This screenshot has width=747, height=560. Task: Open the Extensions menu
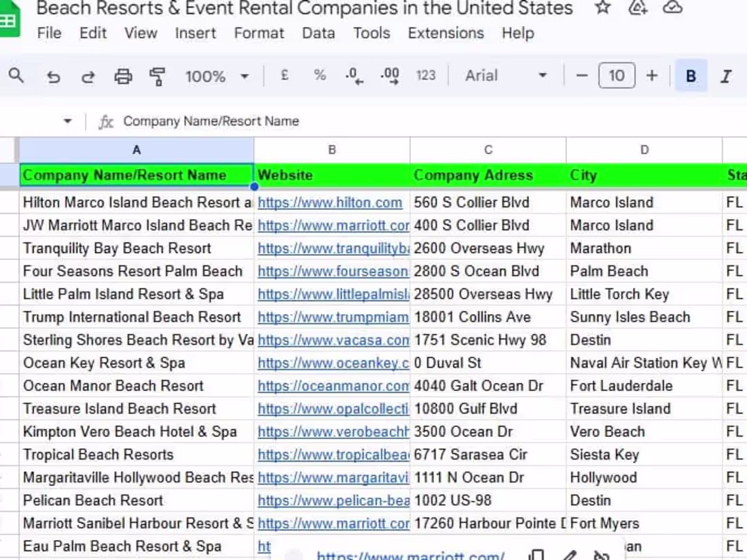(445, 33)
